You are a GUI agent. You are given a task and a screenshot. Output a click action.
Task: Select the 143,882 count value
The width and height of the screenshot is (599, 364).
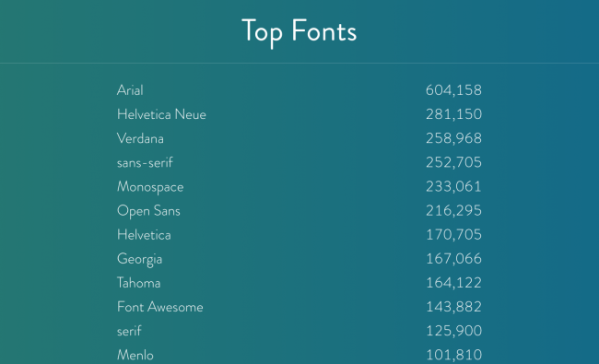tap(453, 307)
